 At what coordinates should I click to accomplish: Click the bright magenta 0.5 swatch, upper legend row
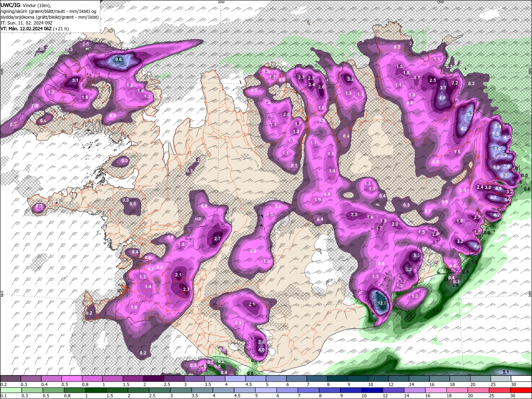[x=71, y=379]
